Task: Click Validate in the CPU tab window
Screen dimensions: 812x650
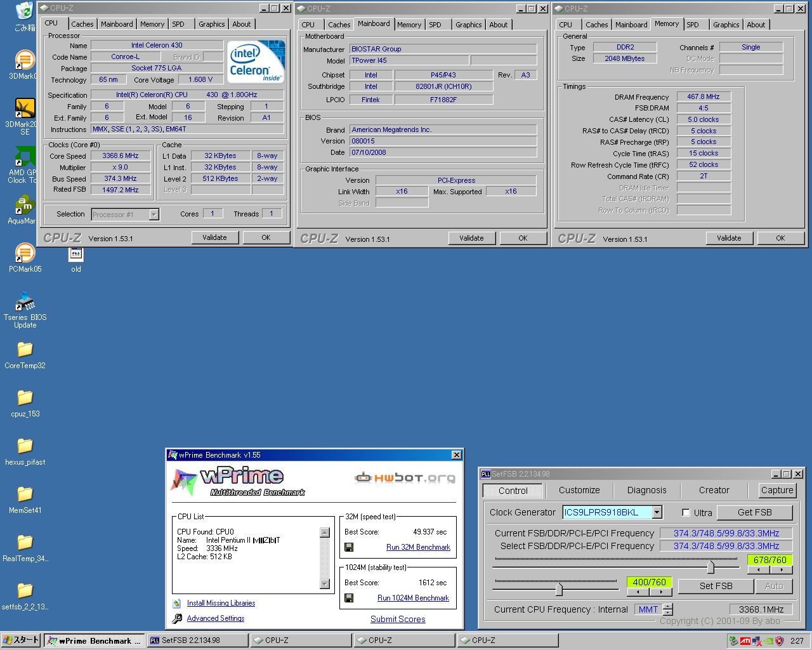Action: point(214,237)
